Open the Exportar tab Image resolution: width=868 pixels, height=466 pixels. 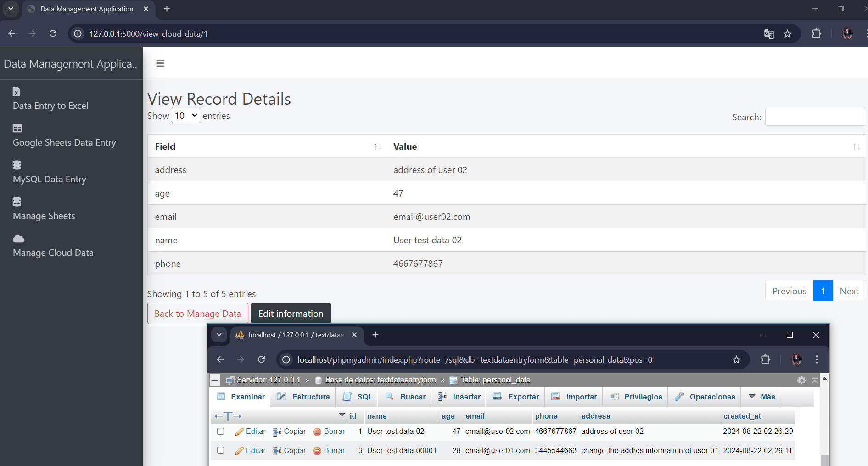pyautogui.click(x=516, y=397)
